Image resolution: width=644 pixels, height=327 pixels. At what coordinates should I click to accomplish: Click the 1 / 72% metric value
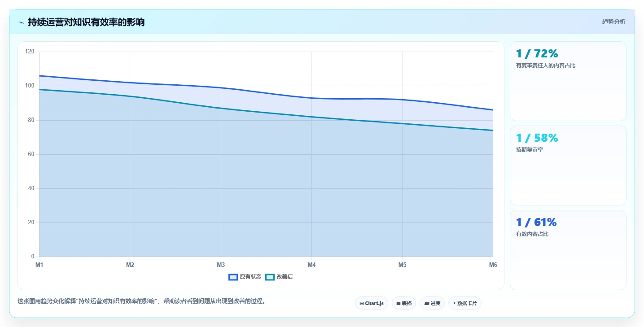[537, 54]
